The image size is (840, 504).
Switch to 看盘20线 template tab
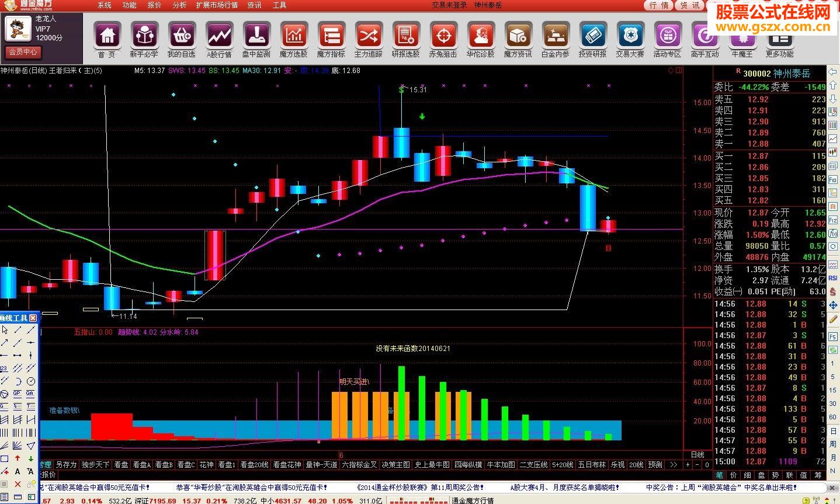coord(254,465)
